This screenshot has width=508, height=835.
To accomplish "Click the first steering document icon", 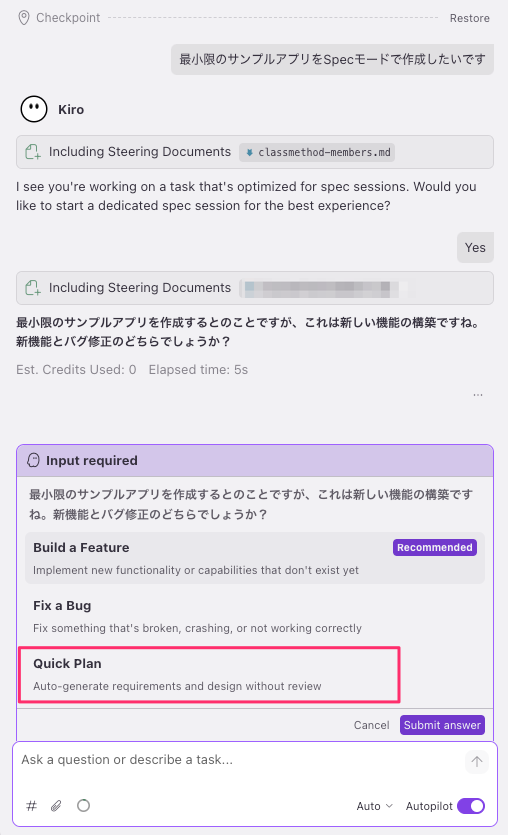I will 33,152.
